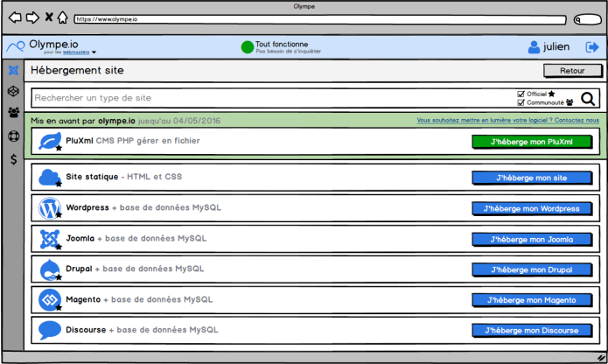This screenshot has width=608, height=364.
Task: Uncheck the Officiel checkbox
Action: pyautogui.click(x=521, y=94)
